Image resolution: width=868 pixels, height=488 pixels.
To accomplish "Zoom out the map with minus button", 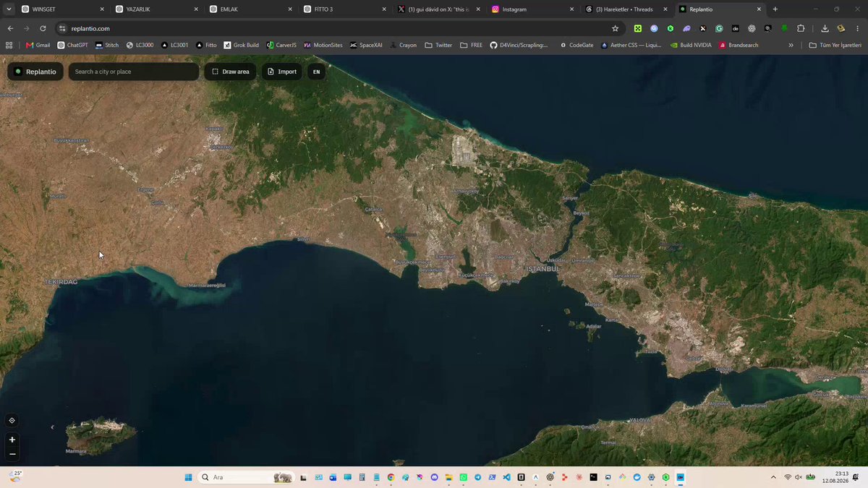I will click(x=12, y=454).
